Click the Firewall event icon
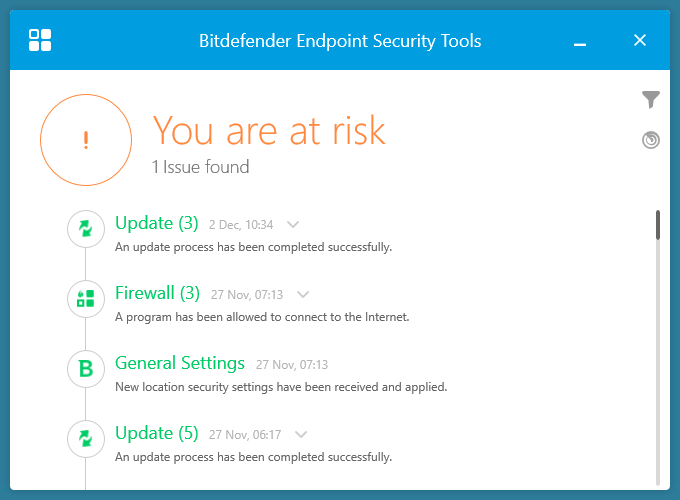The image size is (680, 500). click(86, 298)
